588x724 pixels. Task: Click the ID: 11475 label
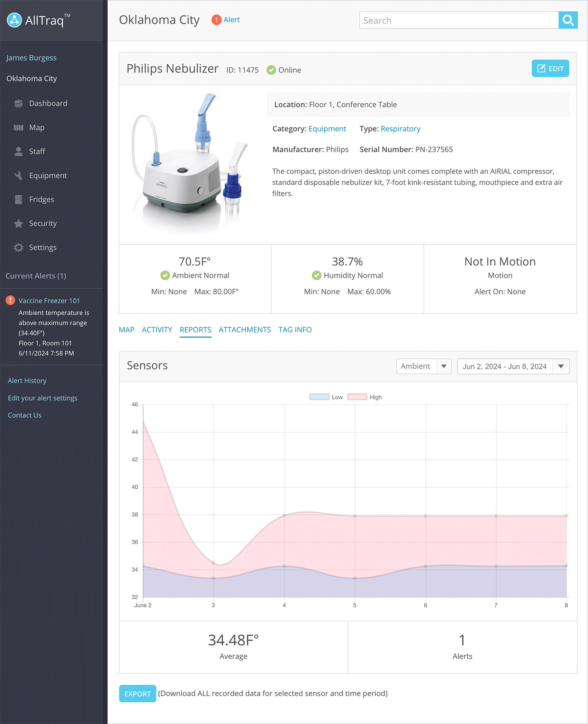(243, 70)
